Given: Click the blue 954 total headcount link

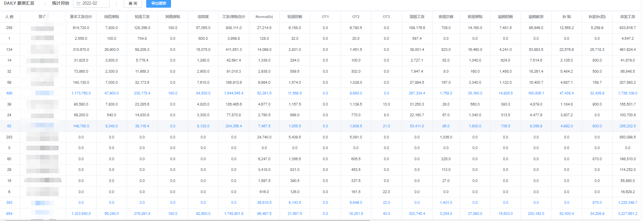Looking at the screenshot, I should point(9,214).
